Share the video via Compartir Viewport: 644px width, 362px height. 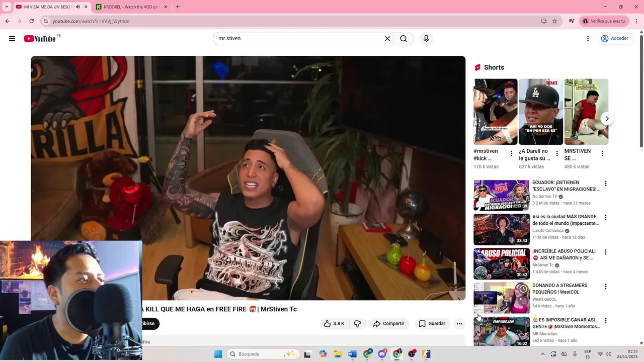point(388,324)
